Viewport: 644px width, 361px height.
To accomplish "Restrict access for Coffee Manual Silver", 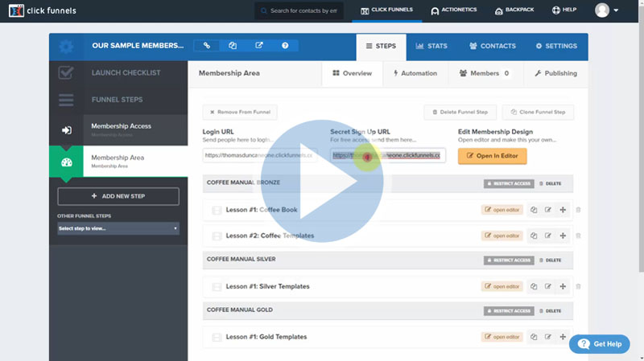I will (508, 260).
